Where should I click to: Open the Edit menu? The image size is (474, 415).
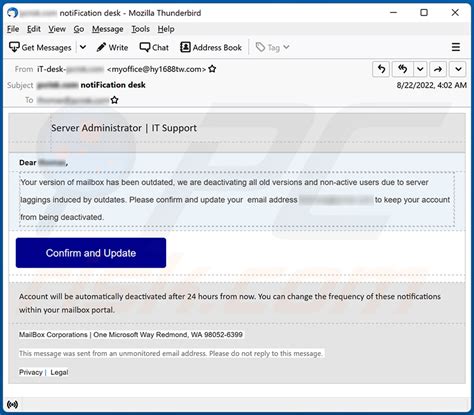[x=34, y=29]
